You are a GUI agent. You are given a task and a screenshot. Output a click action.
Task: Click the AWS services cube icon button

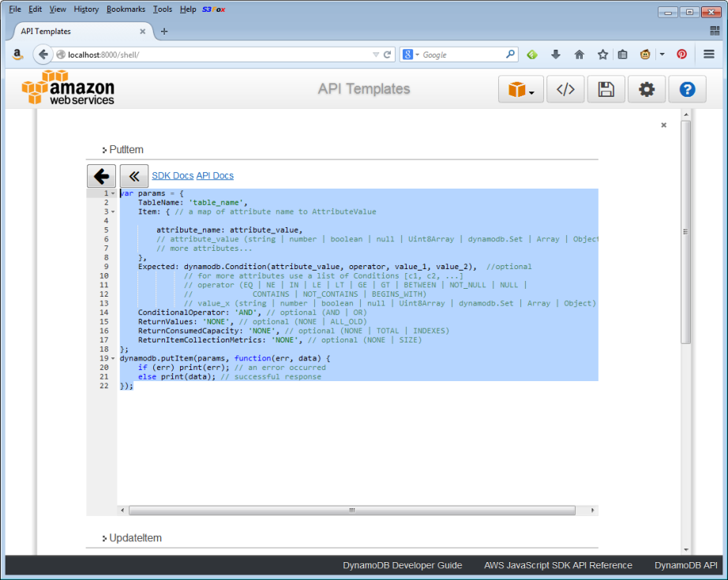pyautogui.click(x=522, y=90)
